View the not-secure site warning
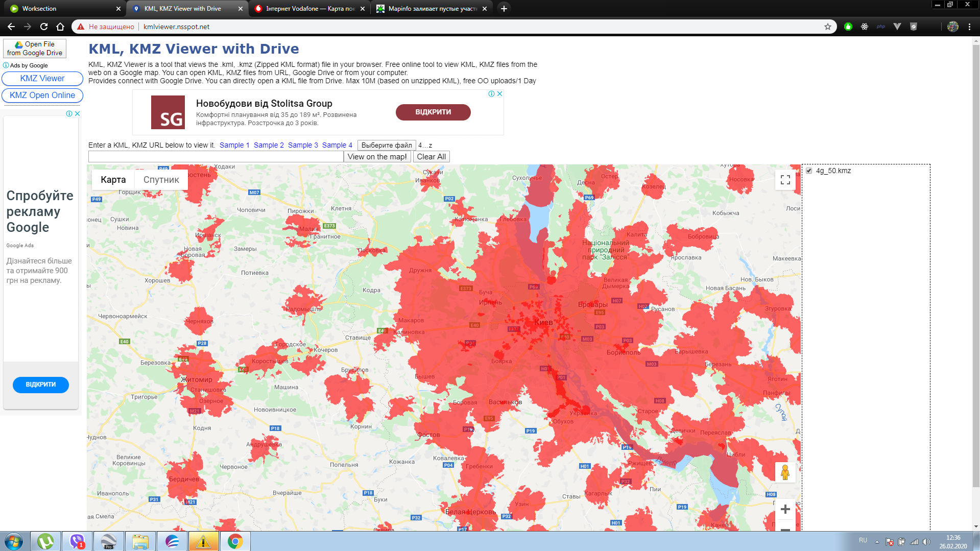This screenshot has height=551, width=980. point(106,27)
